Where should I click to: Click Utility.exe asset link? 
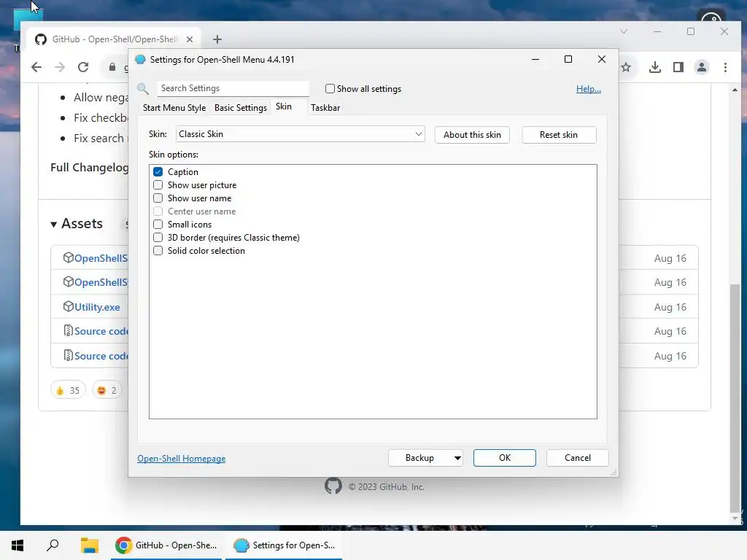pos(97,307)
